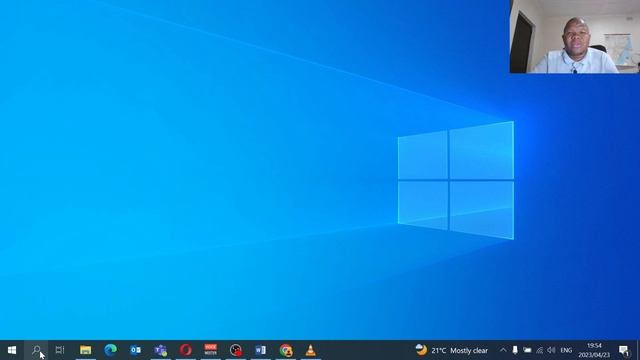Open the Opera browser taskbar icon
This screenshot has width=640, height=360.
(x=186, y=350)
